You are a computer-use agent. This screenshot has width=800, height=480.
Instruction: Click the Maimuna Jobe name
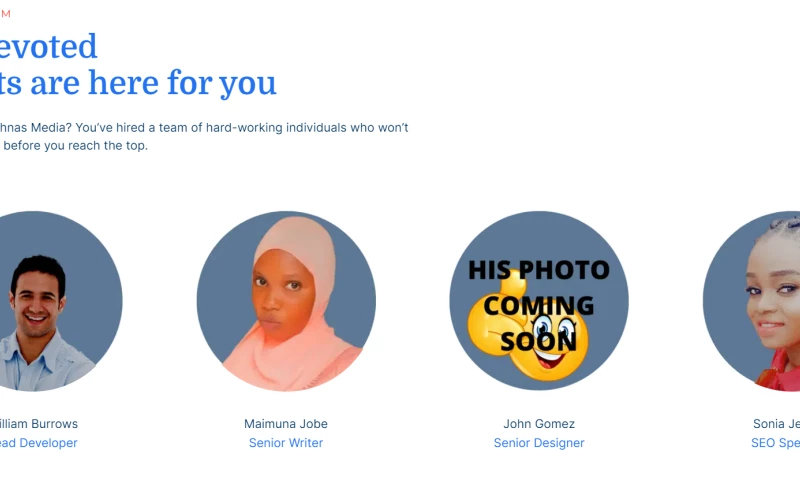click(x=286, y=424)
